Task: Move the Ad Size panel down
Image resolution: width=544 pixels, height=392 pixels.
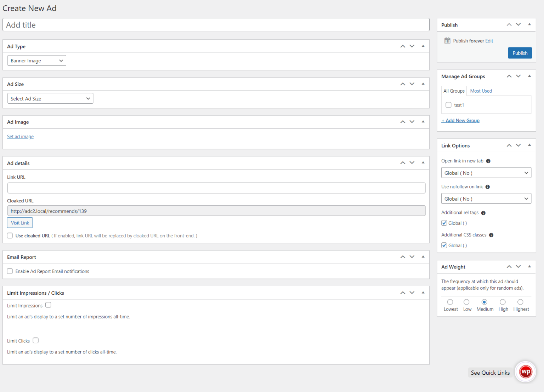Action: tap(412, 84)
